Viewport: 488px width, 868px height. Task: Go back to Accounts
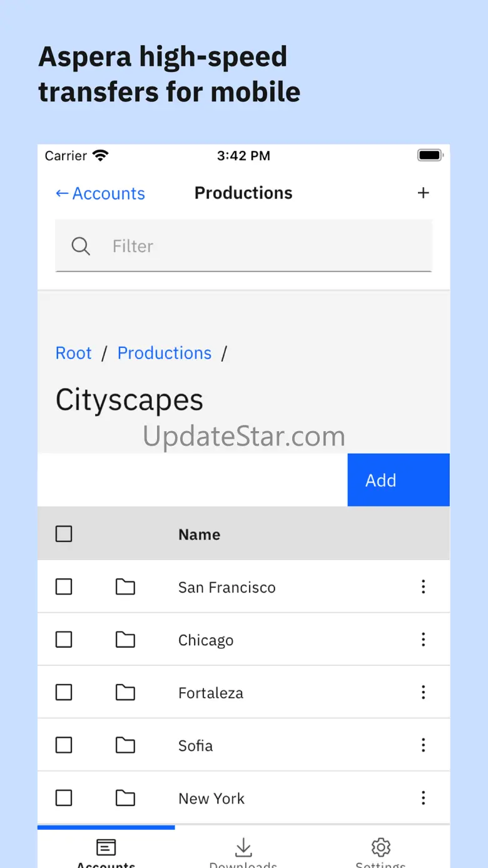(100, 193)
